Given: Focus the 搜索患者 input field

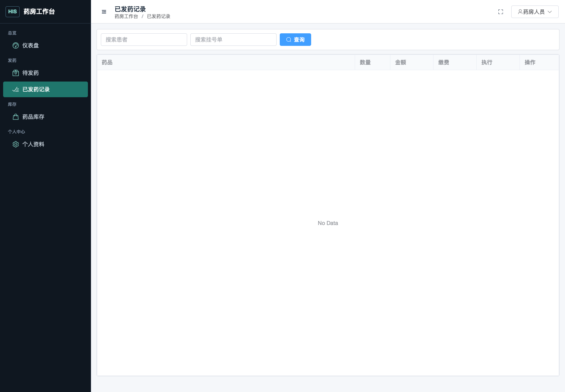Looking at the screenshot, I should coord(144,40).
